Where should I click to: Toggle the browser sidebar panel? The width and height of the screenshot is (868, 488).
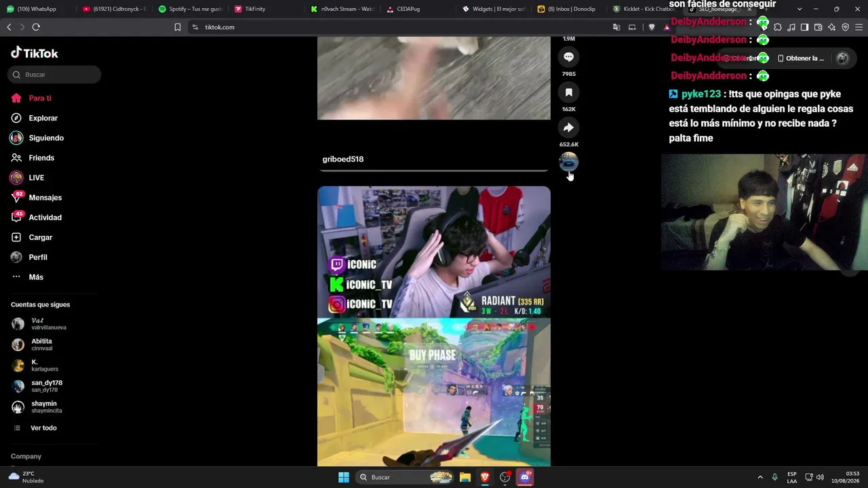tap(804, 27)
